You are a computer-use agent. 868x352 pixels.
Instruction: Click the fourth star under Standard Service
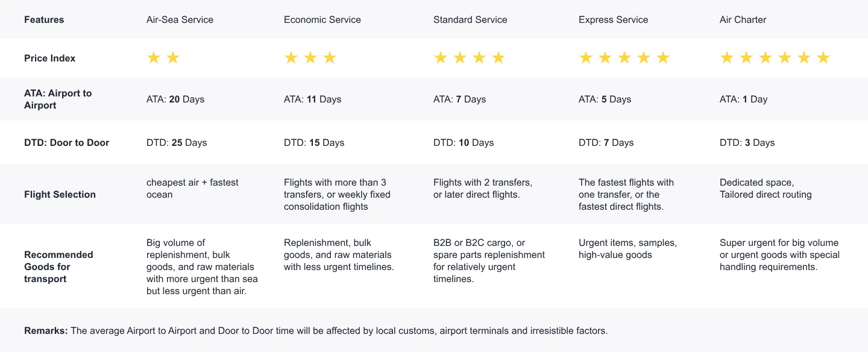(x=498, y=58)
